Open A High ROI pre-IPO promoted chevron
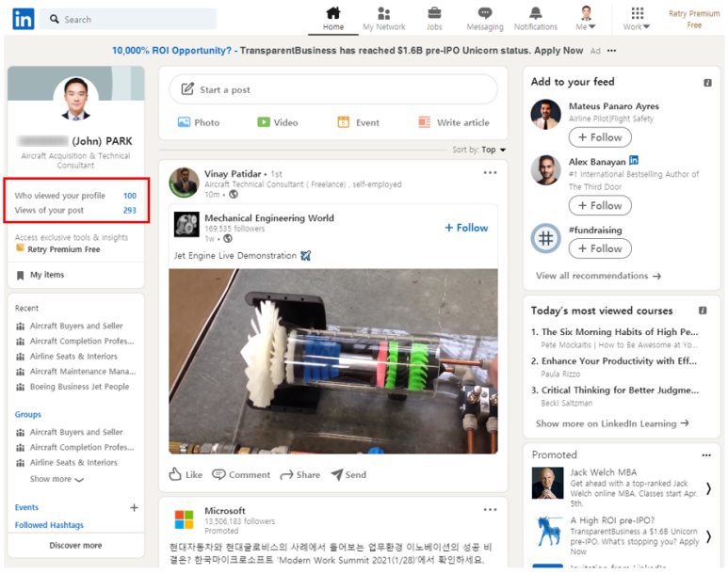Screen dimensions: 728x574 tap(708, 536)
